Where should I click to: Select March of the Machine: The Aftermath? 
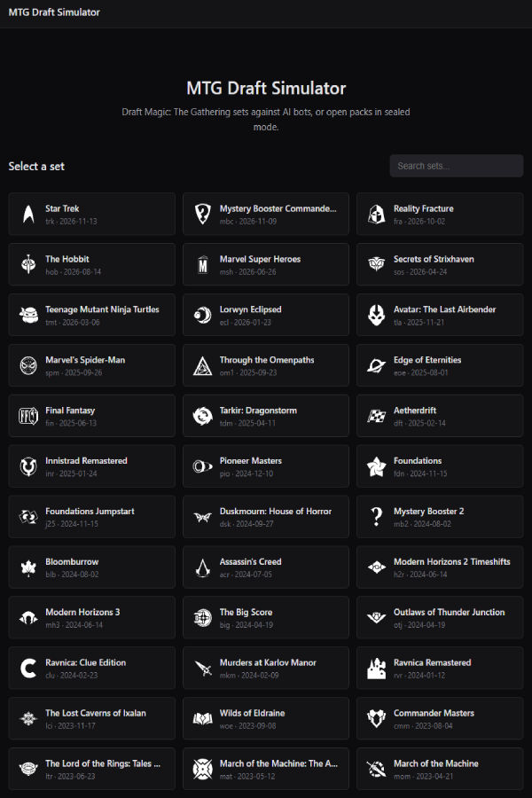266,769
